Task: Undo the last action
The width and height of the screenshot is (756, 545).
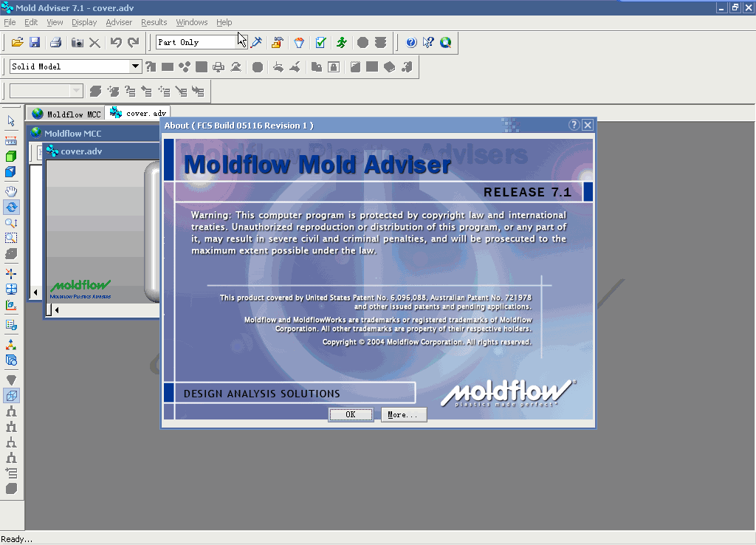Action: 116,42
